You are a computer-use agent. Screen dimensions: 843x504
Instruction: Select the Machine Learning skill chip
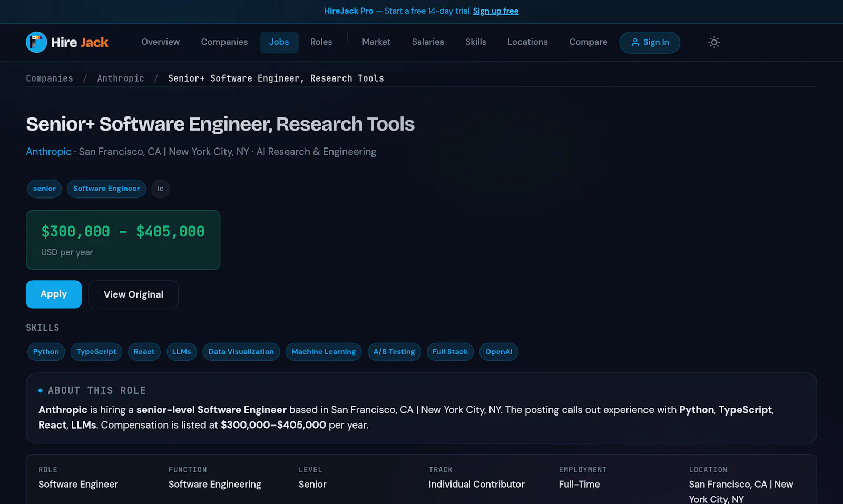point(324,352)
